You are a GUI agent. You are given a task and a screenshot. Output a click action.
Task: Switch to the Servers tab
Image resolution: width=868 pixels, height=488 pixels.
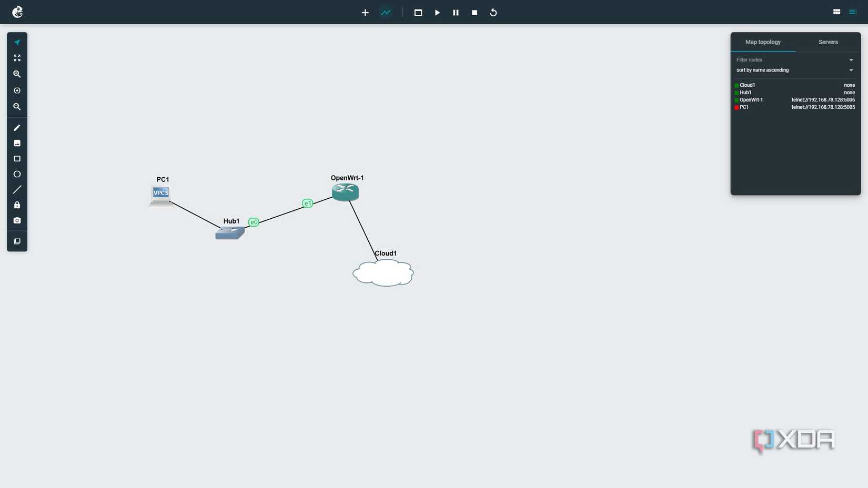pos(828,42)
